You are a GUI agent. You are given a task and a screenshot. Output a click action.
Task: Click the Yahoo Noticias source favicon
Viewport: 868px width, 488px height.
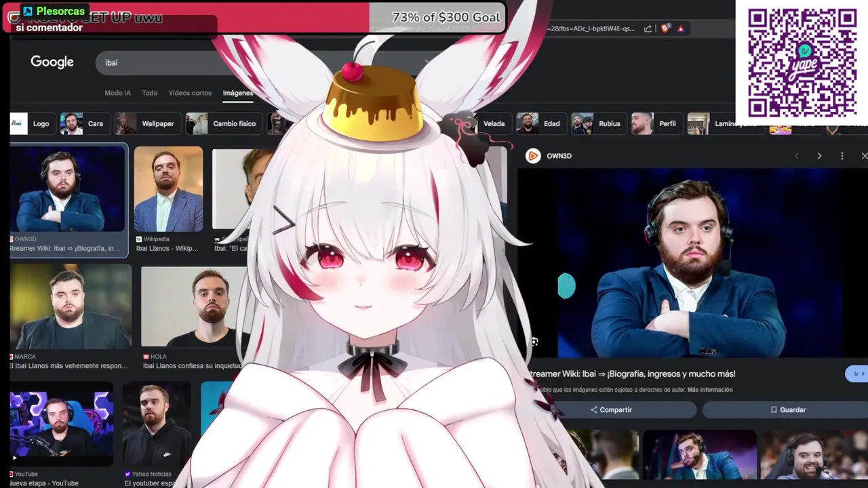[x=127, y=474]
